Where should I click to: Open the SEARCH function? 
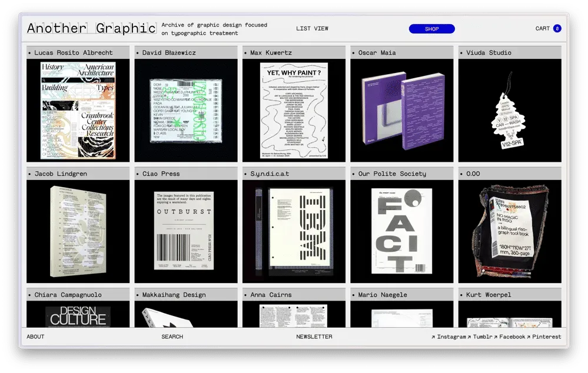pyautogui.click(x=172, y=337)
